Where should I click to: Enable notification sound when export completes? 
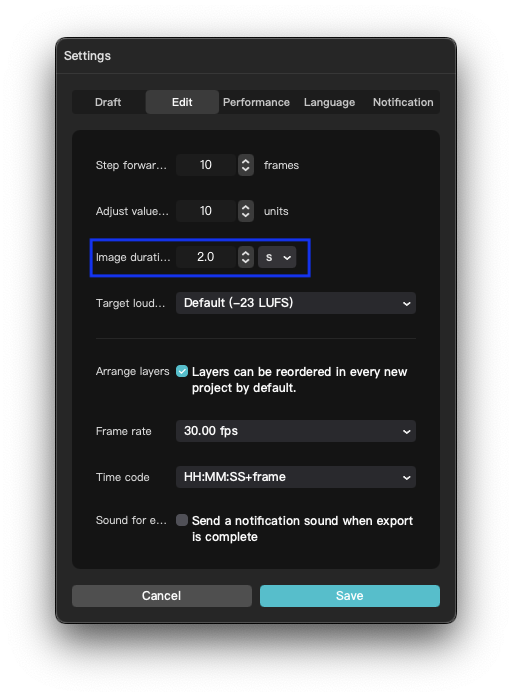(182, 520)
